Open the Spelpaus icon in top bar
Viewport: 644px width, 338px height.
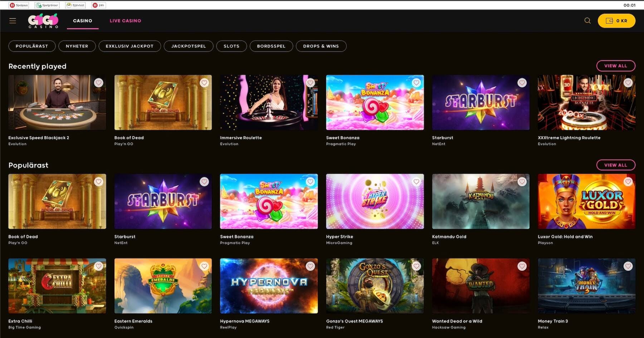(19, 5)
